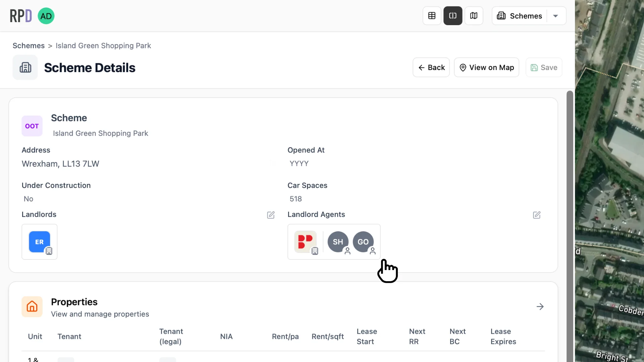Image resolution: width=644 pixels, height=362 pixels.
Task: Click the Scheme Details building icon
Action: [25, 67]
